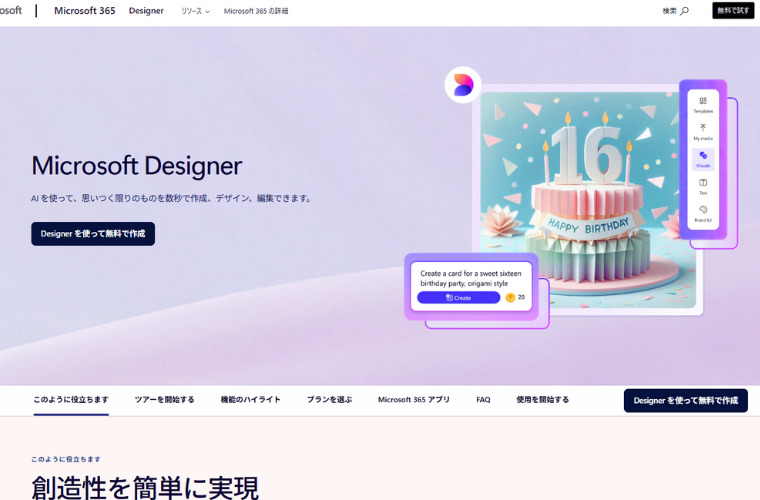760x500 pixels.
Task: Select the プランを選ぶ tab
Action: tap(329, 400)
